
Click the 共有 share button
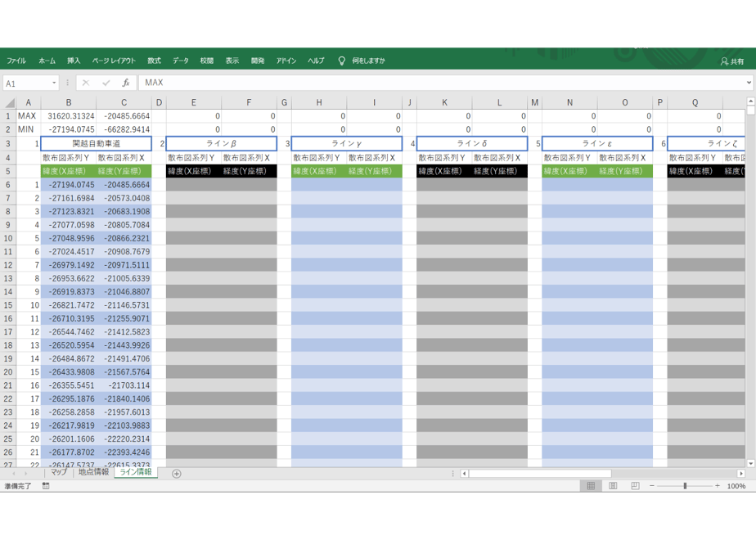coord(732,61)
